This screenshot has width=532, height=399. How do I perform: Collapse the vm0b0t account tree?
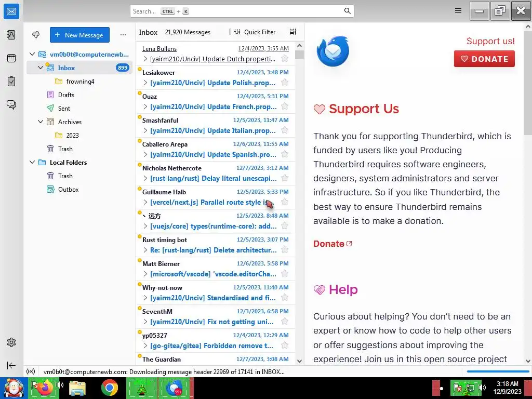pos(32,54)
